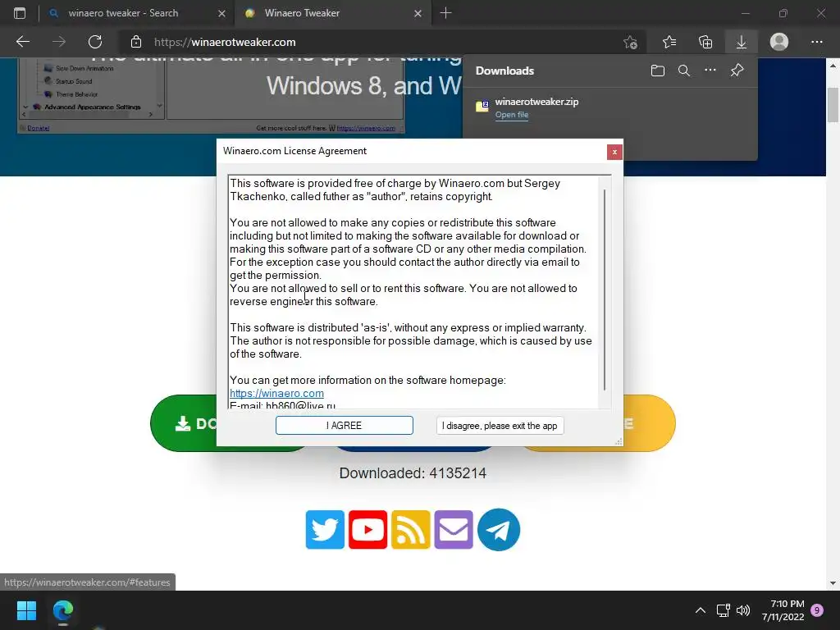Open the Telegram social icon
The image size is (840, 630).
click(x=499, y=530)
